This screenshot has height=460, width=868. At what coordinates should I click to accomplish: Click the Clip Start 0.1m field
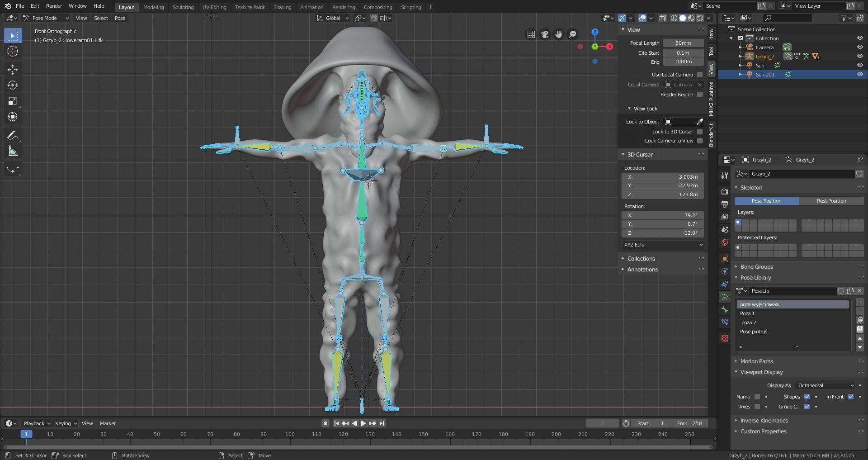coord(683,53)
